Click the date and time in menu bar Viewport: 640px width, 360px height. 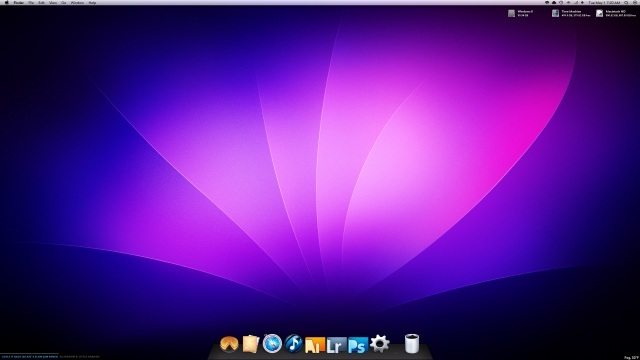coord(604,2)
